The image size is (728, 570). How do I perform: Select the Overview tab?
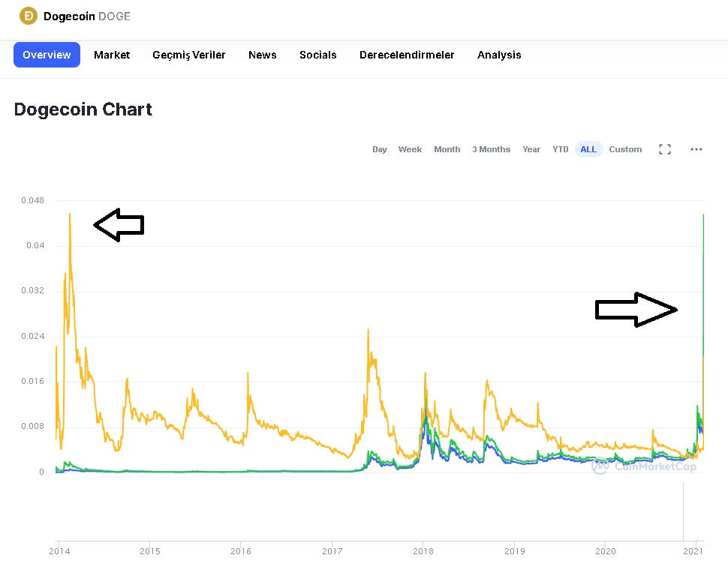(x=47, y=55)
